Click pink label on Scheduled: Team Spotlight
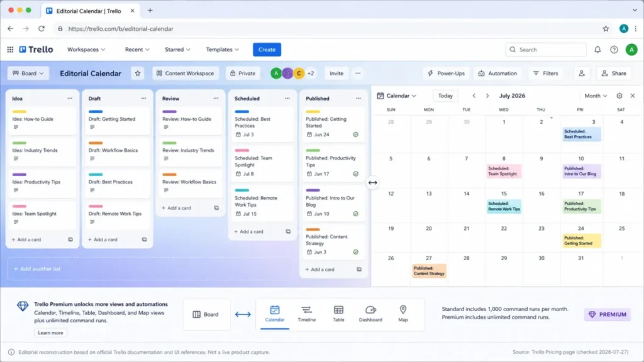This screenshot has height=362, width=644. coord(242,151)
